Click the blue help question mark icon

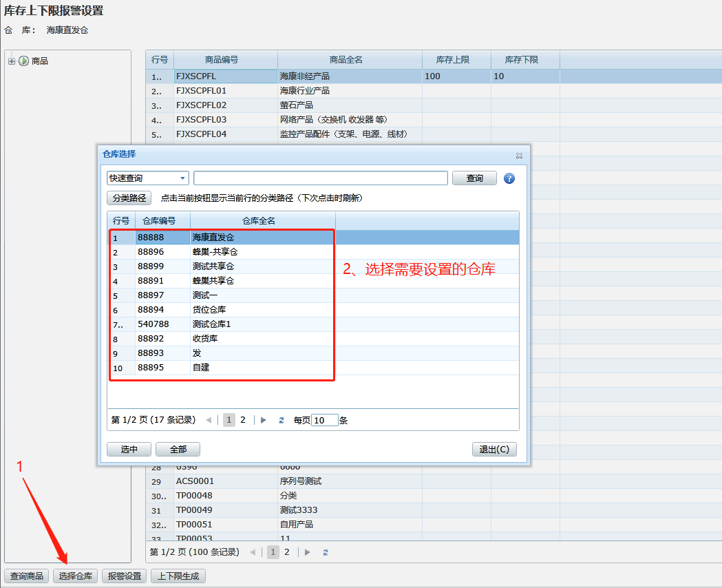509,178
